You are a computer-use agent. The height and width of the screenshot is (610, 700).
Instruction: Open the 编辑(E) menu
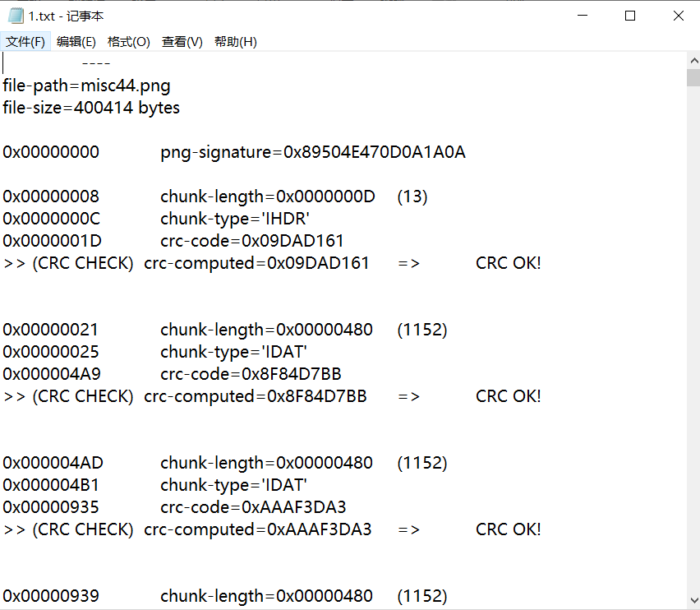tap(76, 41)
